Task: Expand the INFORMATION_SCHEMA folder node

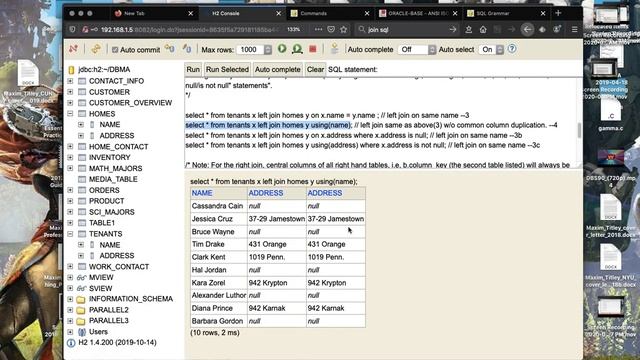Action: click(x=70, y=299)
